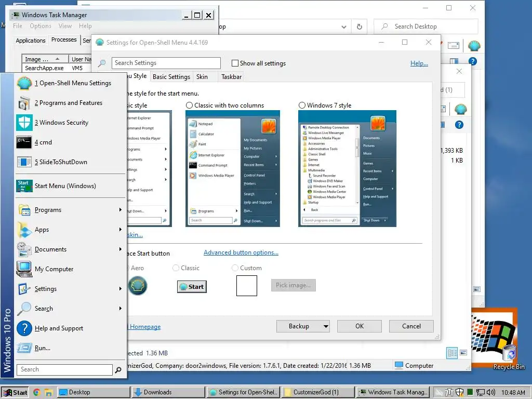The height and width of the screenshot is (399, 532).
Task: Select the Custom start button radio
Action: [x=235, y=268]
